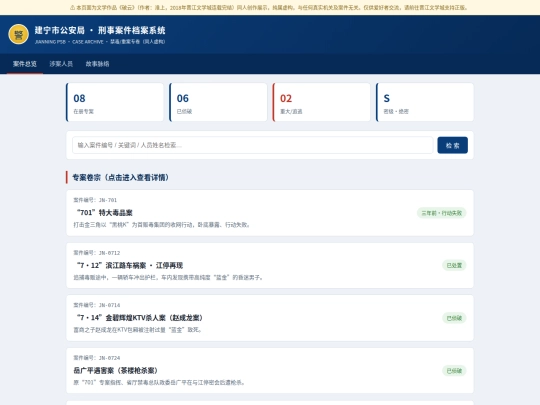The height and width of the screenshot is (405, 540).
Task: Click the 专案卷宗 section heading
Action: tap(120, 177)
